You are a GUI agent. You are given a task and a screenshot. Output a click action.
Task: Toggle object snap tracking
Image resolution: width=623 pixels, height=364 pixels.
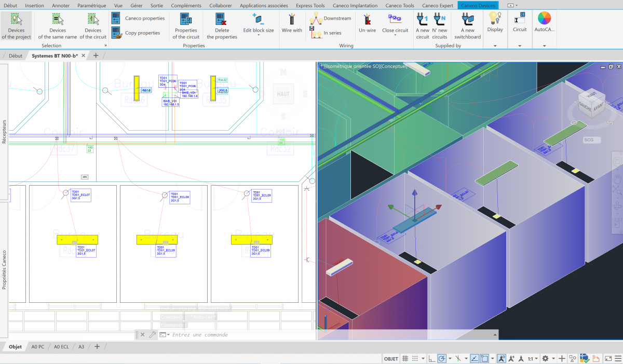(x=475, y=358)
